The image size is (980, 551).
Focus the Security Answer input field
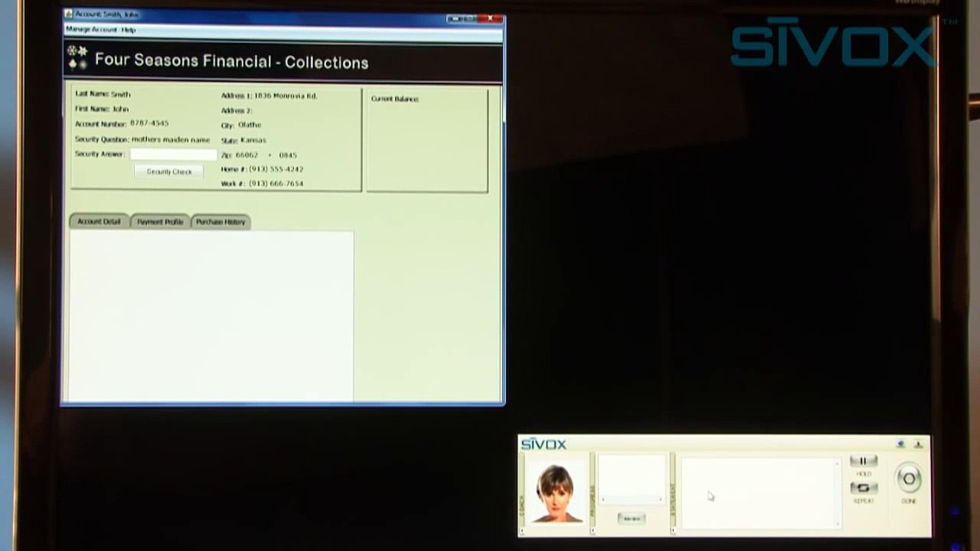[174, 155]
